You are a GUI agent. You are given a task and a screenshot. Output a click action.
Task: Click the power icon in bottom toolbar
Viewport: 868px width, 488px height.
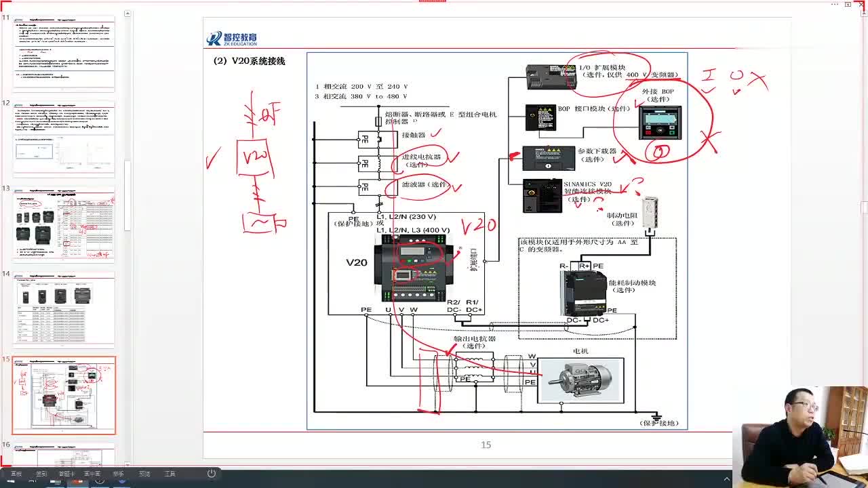click(212, 474)
